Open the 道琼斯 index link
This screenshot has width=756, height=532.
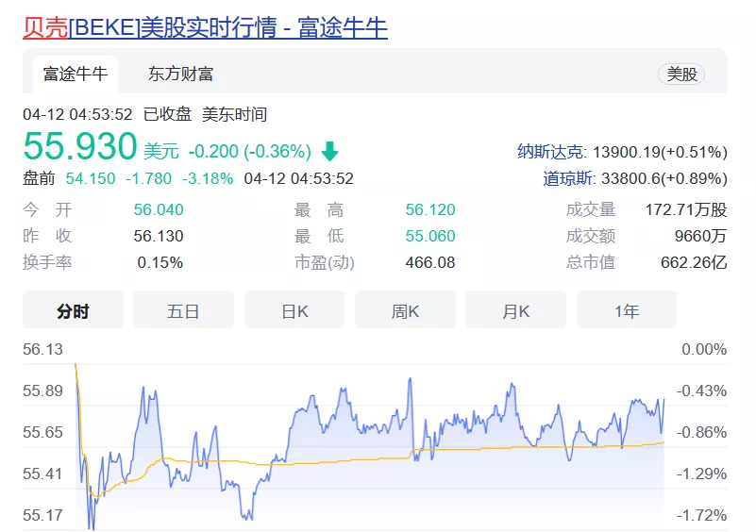567,178
